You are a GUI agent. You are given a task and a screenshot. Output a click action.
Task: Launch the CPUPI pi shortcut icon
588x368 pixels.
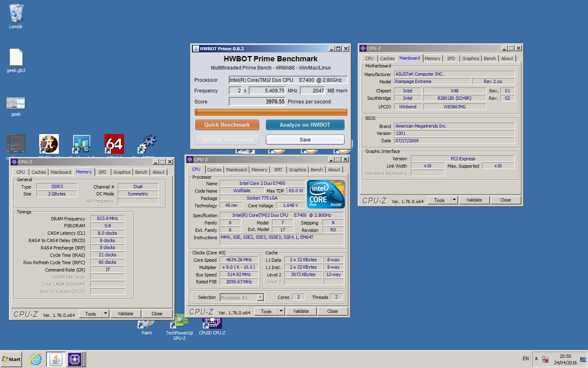coord(49,144)
